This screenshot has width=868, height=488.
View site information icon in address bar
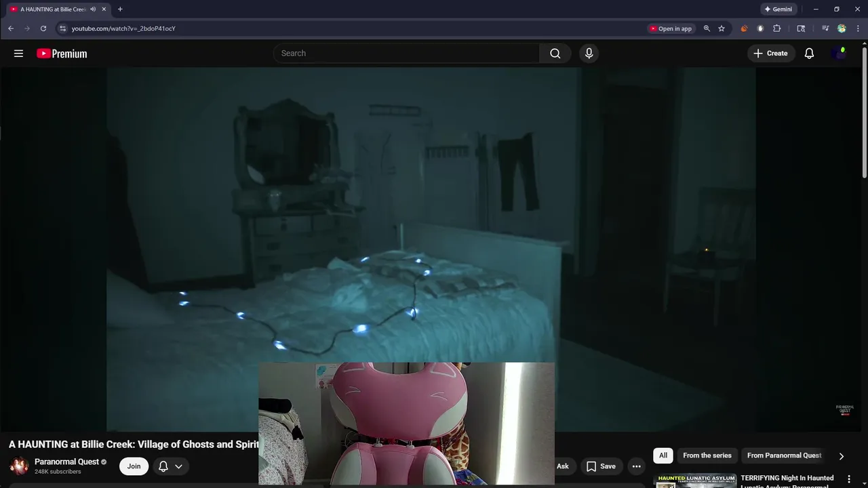[x=62, y=28]
